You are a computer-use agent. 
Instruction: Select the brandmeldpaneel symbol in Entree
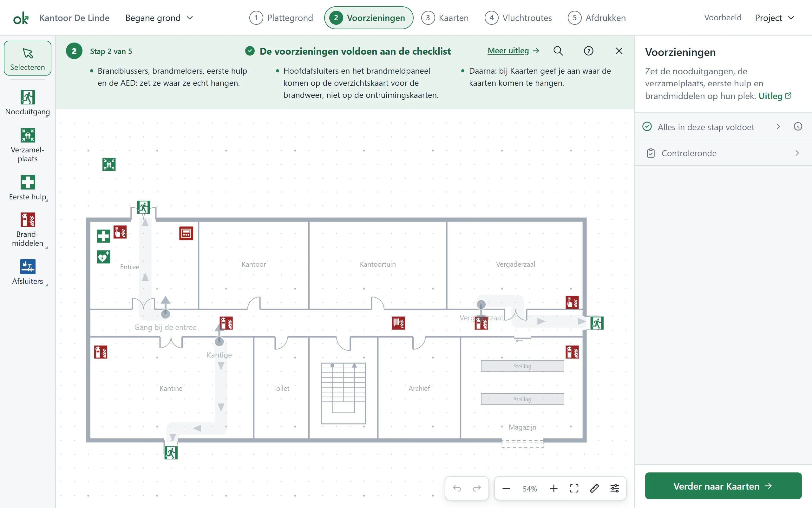coord(186,233)
